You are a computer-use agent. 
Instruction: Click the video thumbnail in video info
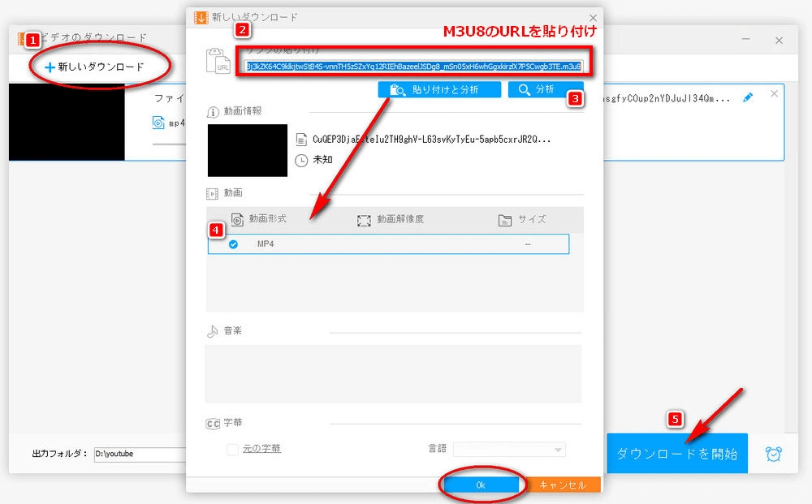pyautogui.click(x=248, y=150)
